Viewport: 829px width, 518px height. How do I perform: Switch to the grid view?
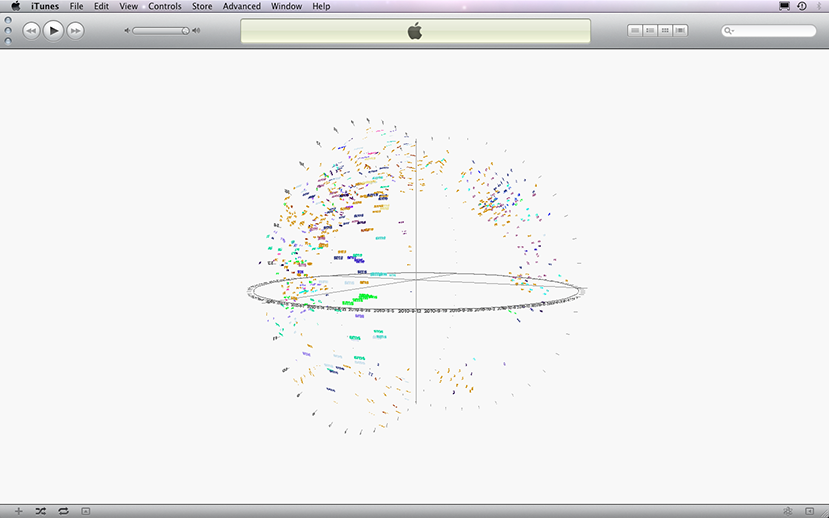coord(665,31)
